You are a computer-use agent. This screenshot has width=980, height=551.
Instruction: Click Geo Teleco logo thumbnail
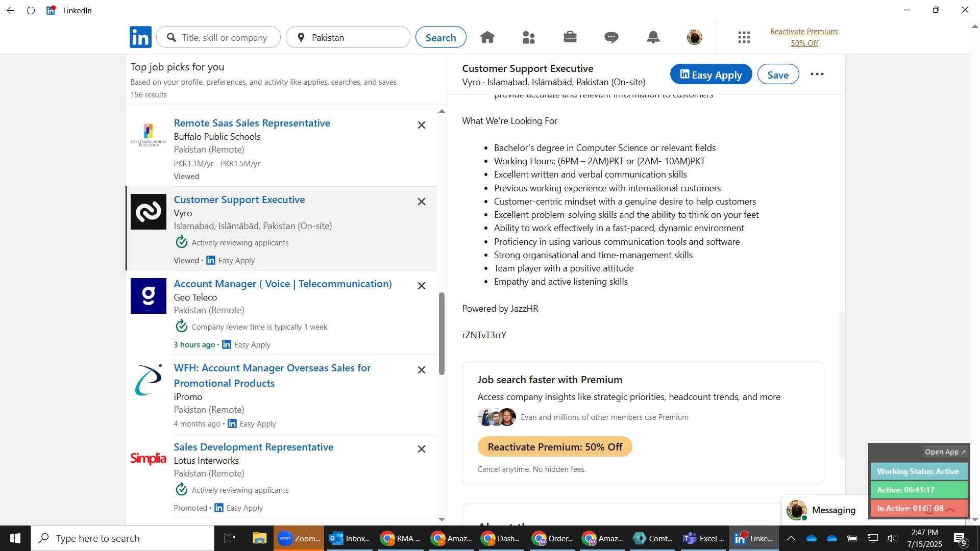point(149,296)
